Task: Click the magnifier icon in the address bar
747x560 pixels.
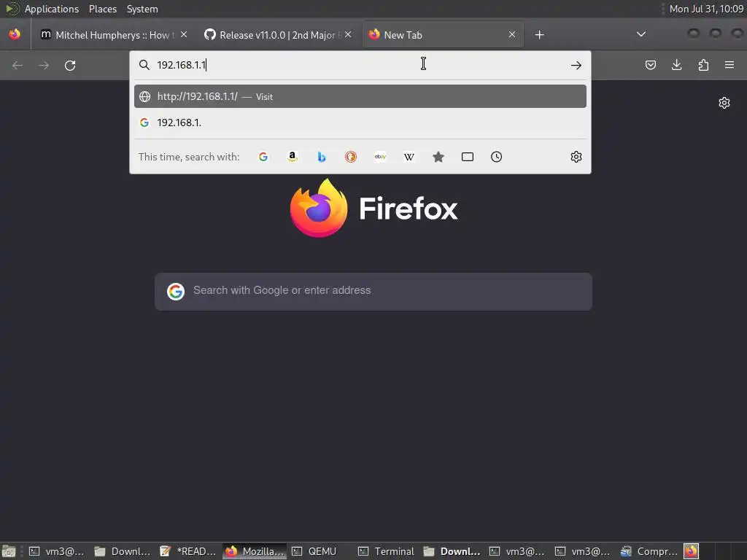Action: click(x=144, y=65)
